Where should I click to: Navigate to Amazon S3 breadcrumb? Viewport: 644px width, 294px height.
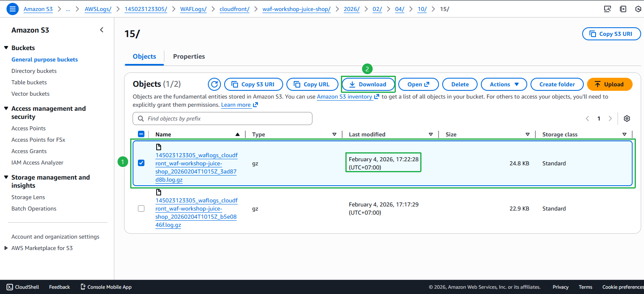tap(38, 9)
